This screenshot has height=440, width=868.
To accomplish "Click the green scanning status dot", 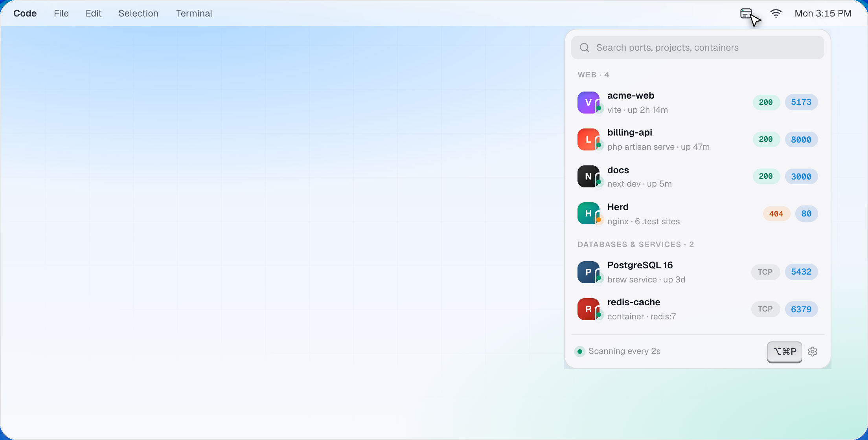I will 580,351.
